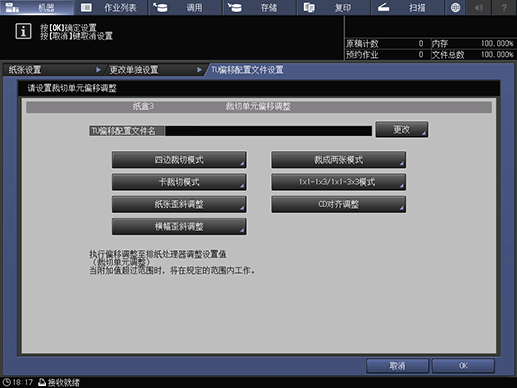
Task: Open 纸张歪斜调整 paper skew adjustment
Action: [x=179, y=204]
